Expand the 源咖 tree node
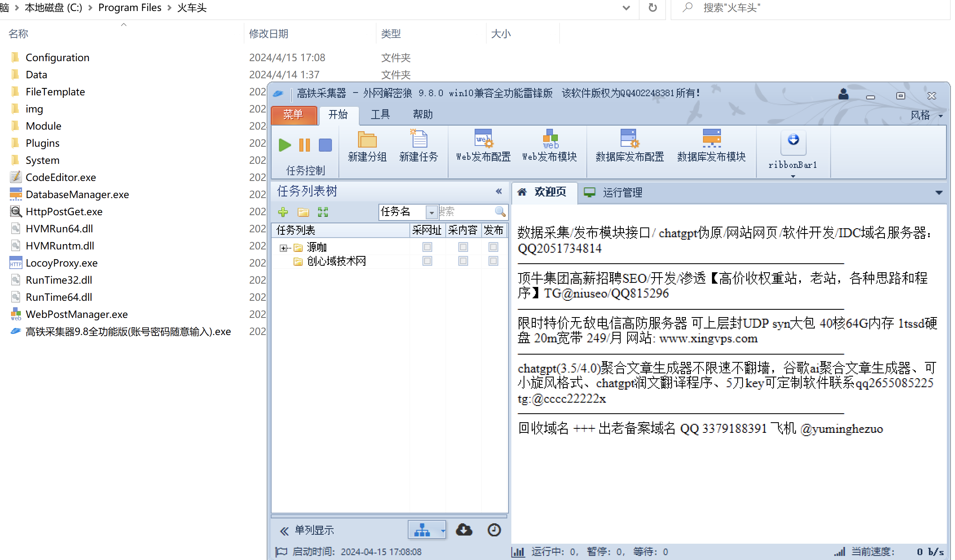 [x=283, y=248]
